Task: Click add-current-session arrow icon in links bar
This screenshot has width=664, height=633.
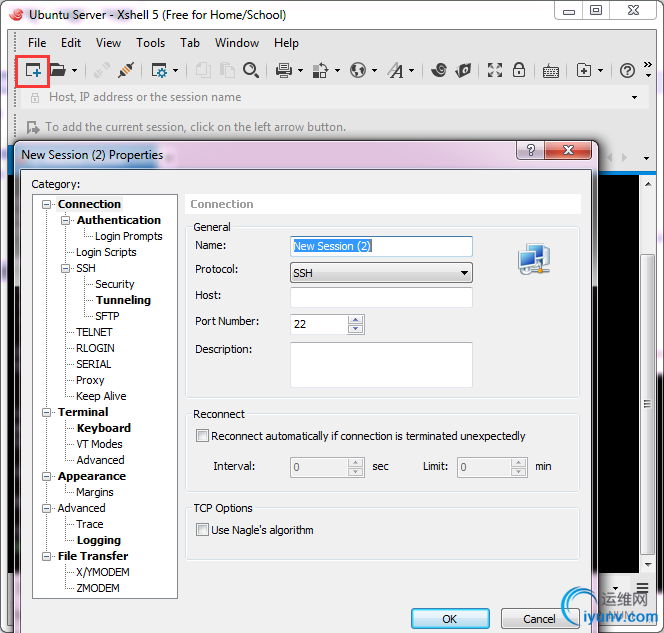Action: coord(33,127)
